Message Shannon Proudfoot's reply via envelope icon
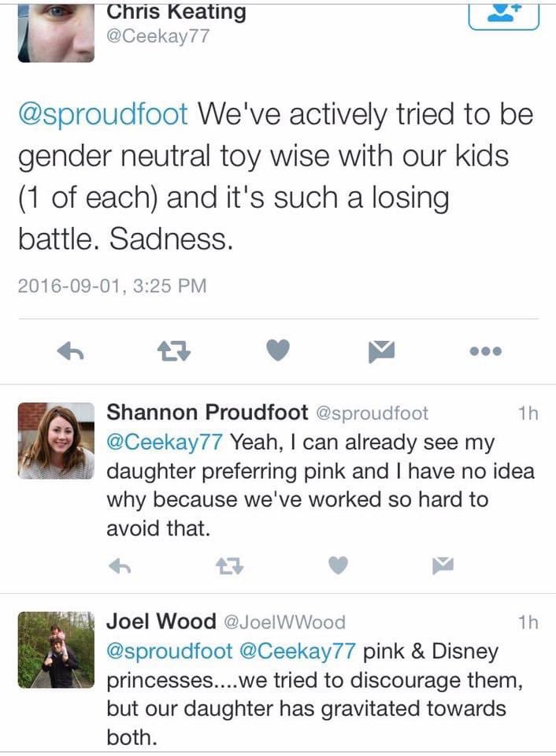This screenshot has width=556, height=756. (x=443, y=565)
